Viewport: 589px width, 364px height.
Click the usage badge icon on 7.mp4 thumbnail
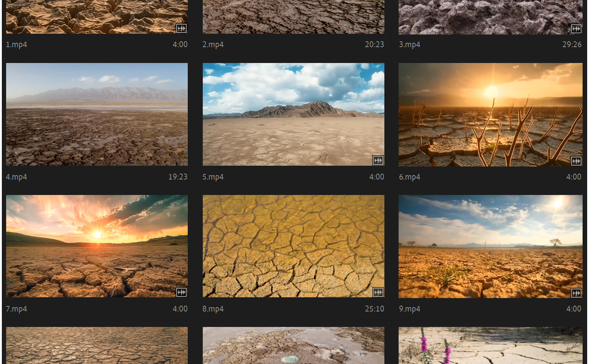181,292
